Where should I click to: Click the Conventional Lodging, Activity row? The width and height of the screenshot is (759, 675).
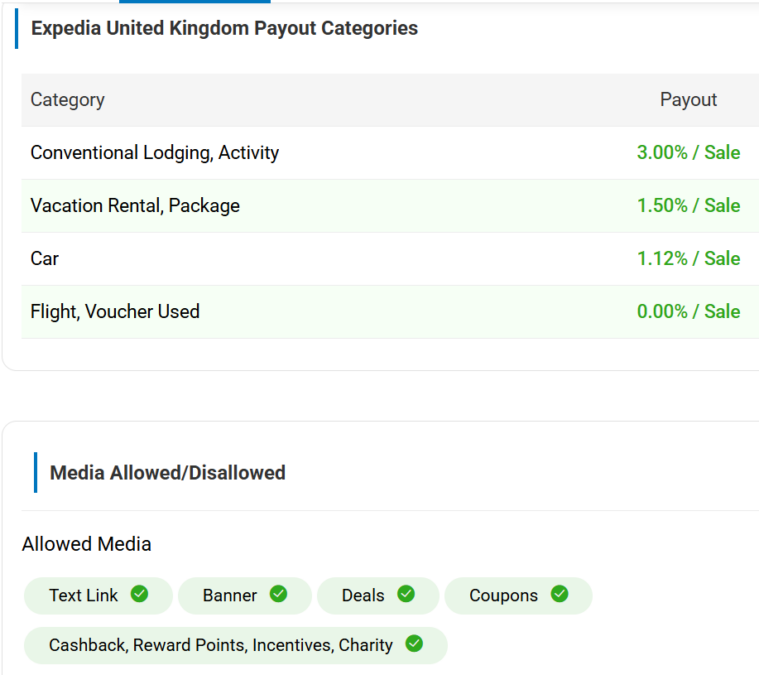tap(154, 153)
